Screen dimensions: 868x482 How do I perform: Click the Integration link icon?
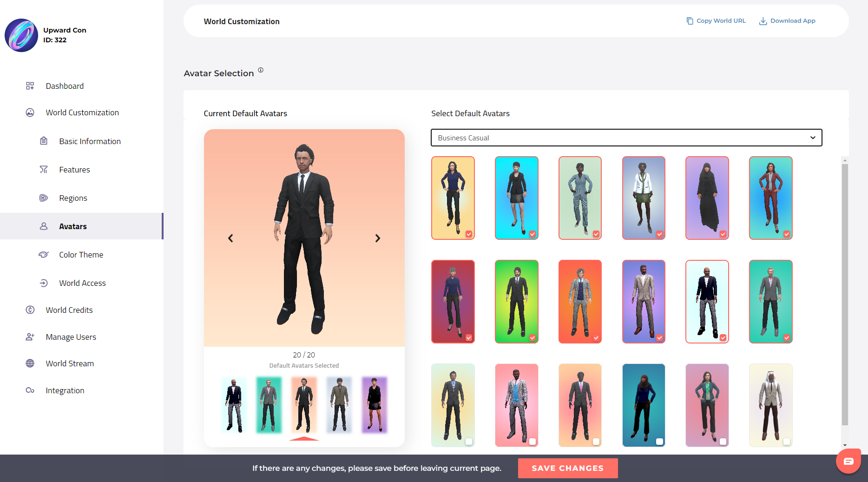click(x=30, y=390)
